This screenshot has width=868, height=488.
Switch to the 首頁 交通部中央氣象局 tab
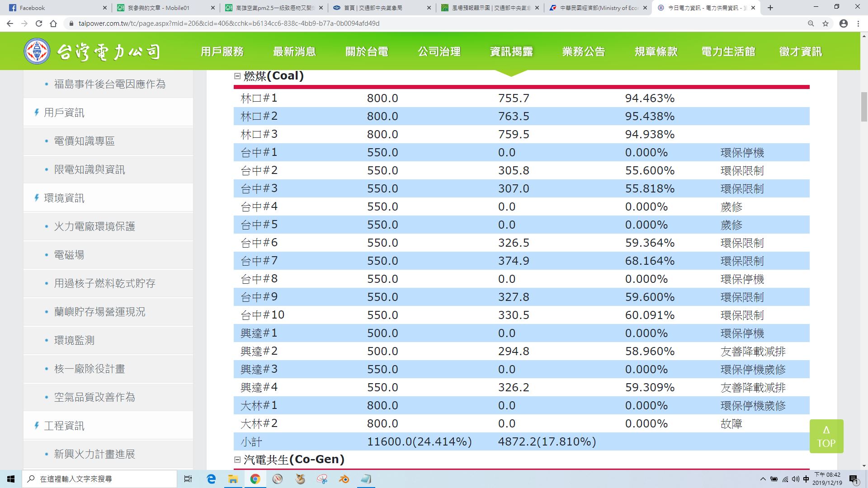pos(382,8)
